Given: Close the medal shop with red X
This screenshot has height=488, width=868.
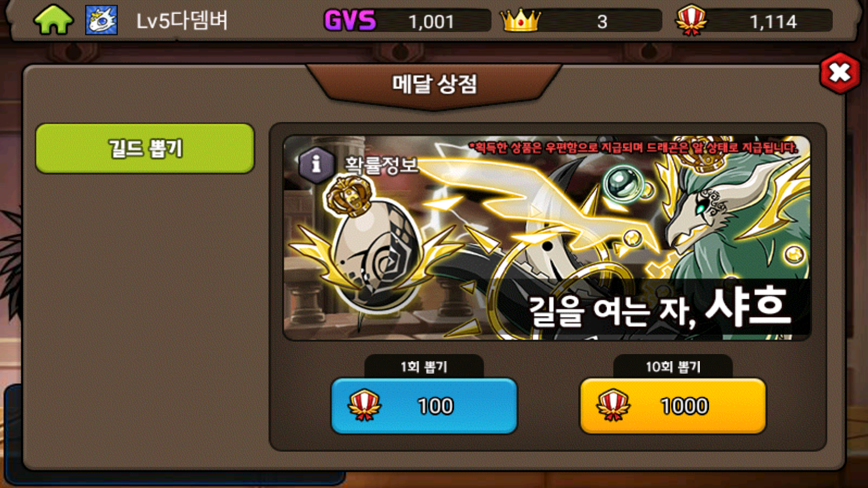Looking at the screenshot, I should [x=840, y=73].
